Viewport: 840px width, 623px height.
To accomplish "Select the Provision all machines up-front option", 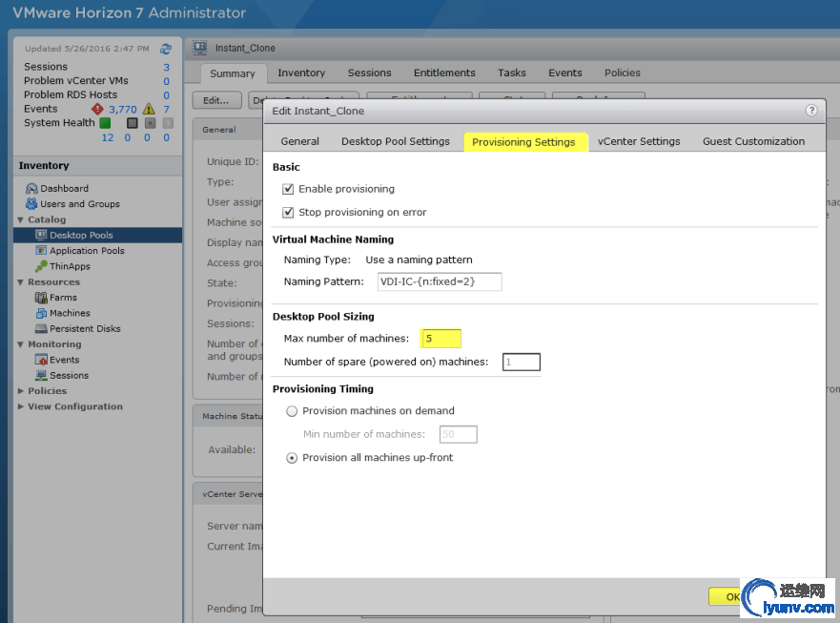I will (292, 458).
